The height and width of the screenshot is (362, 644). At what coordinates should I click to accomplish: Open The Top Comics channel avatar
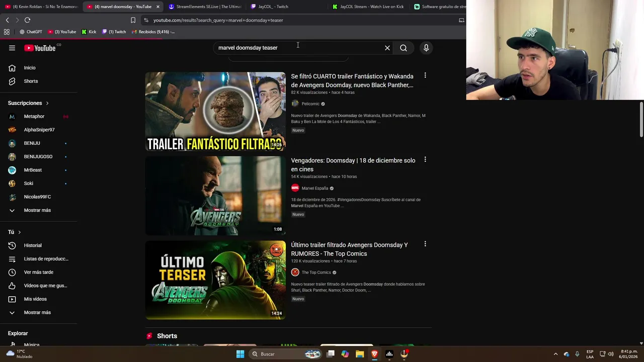coord(295,273)
